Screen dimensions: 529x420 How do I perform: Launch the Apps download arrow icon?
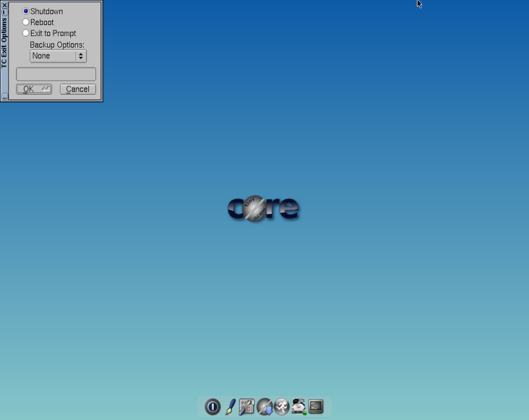[x=264, y=406]
